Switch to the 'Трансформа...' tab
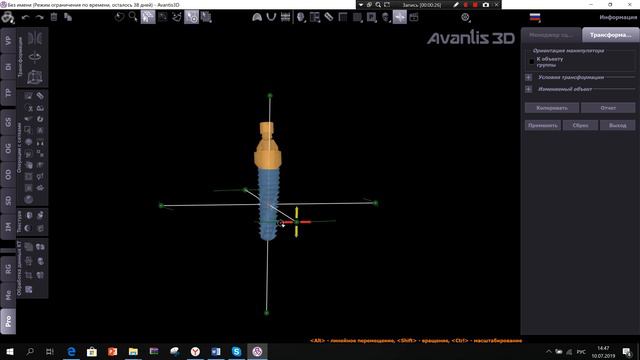The height and width of the screenshot is (360, 640). click(610, 35)
